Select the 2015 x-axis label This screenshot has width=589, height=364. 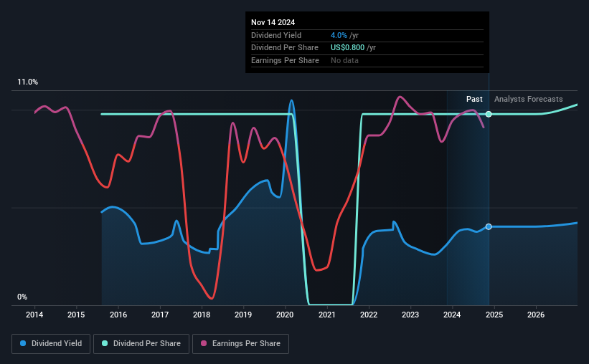[76, 315]
